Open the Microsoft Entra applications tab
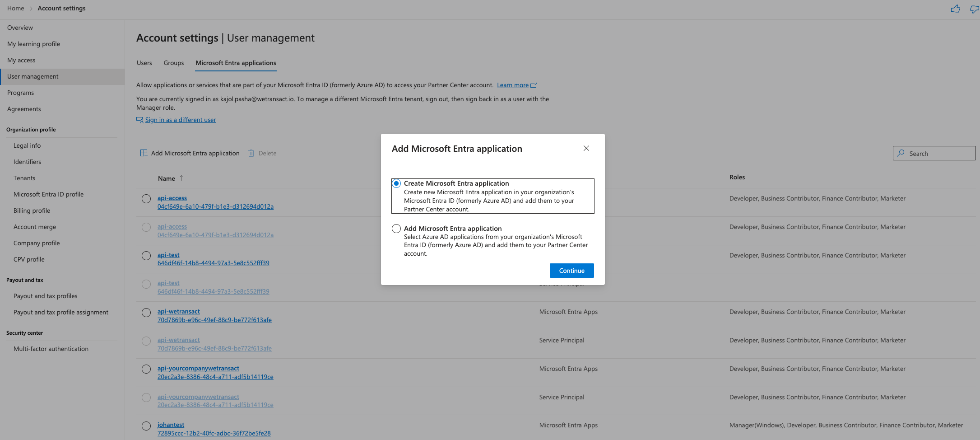 tap(236, 63)
